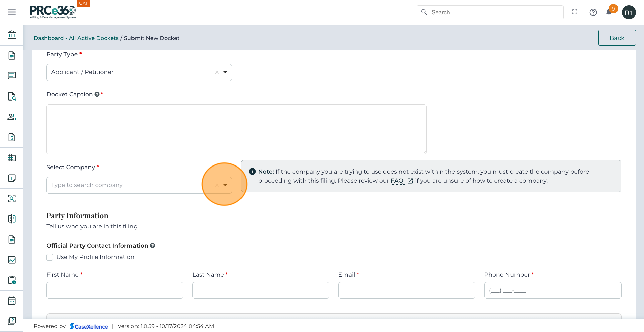Open the hamburger navigation menu
Image resolution: width=644 pixels, height=332 pixels.
pyautogui.click(x=12, y=12)
